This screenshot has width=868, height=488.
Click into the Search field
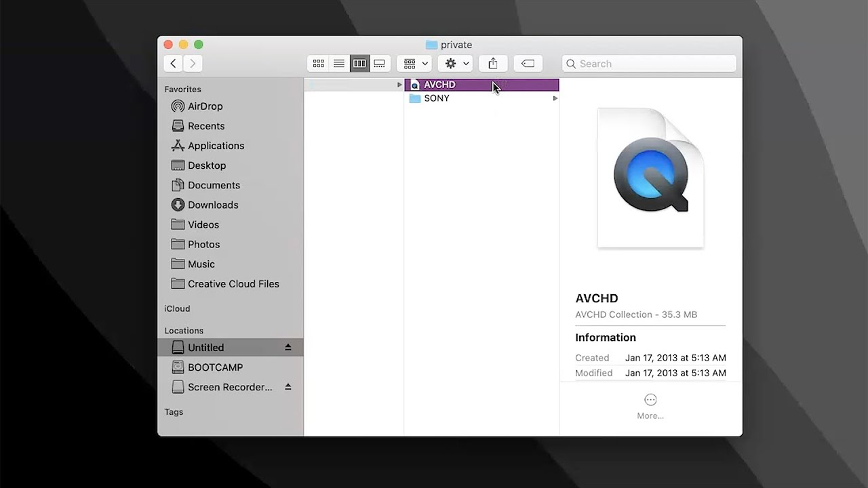click(649, 64)
